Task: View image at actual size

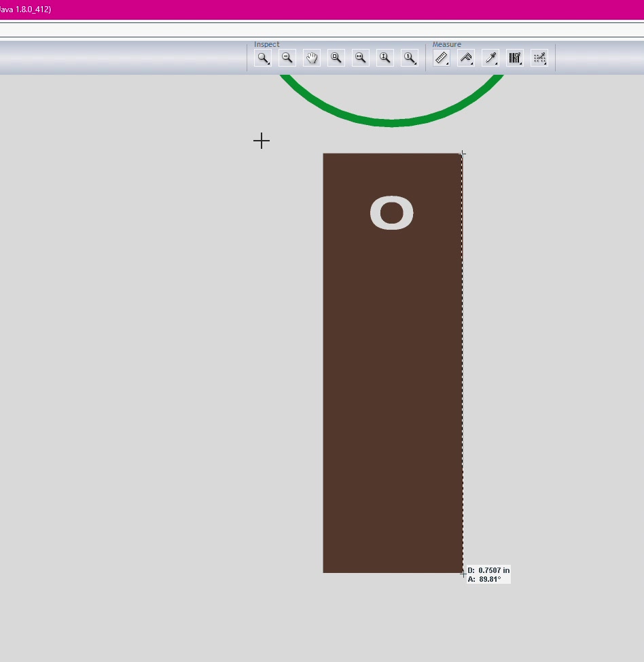Action: pyautogui.click(x=410, y=58)
